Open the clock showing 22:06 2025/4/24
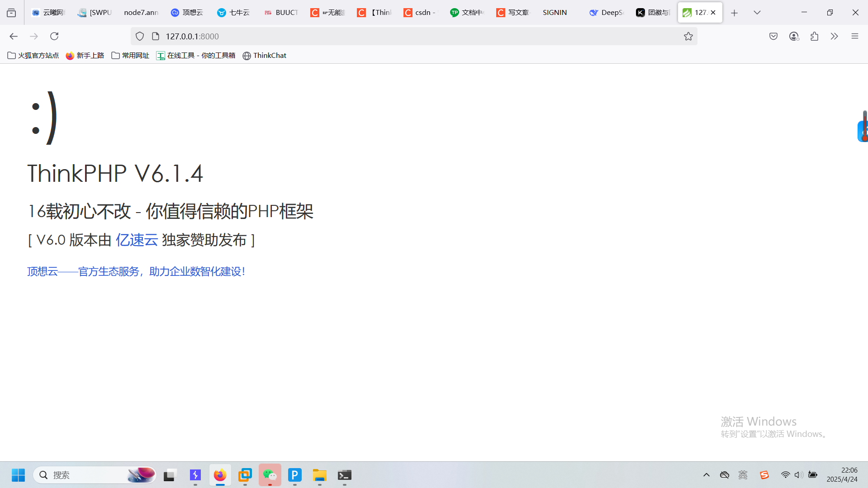Image resolution: width=868 pixels, height=488 pixels. tap(842, 475)
